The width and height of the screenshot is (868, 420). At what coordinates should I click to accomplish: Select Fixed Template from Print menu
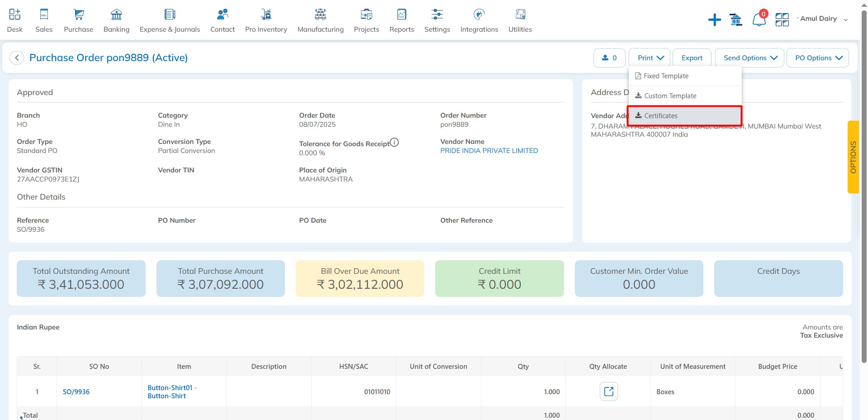[x=685, y=76]
